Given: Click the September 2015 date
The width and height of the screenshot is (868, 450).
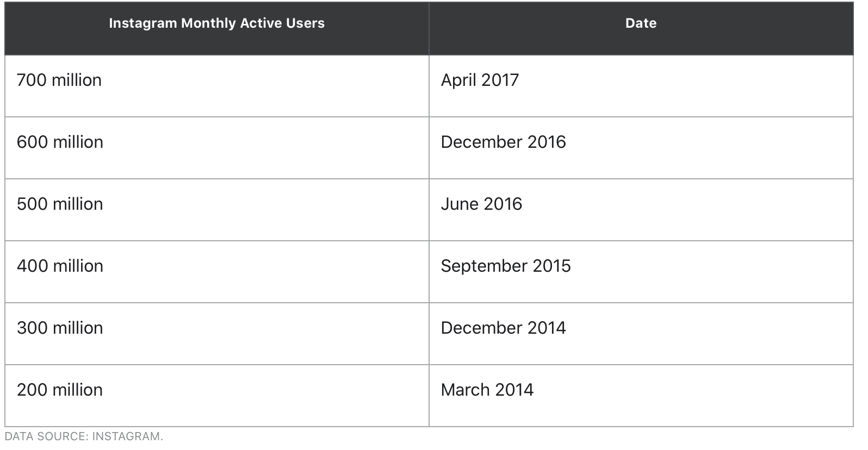Looking at the screenshot, I should point(506,266).
